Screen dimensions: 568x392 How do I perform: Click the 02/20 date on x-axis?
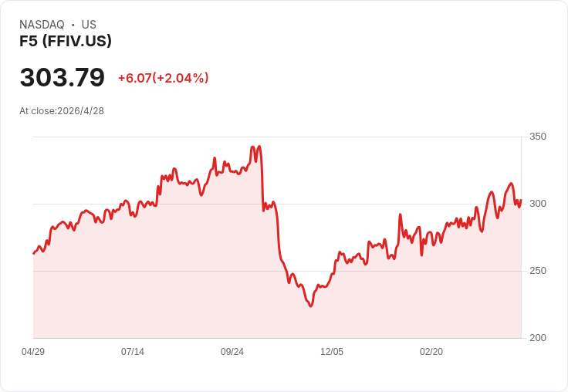(431, 352)
